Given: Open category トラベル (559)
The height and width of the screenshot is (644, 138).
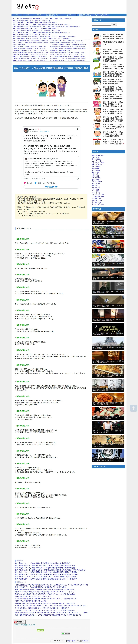Looking at the screenshot, I should (x=97, y=182).
